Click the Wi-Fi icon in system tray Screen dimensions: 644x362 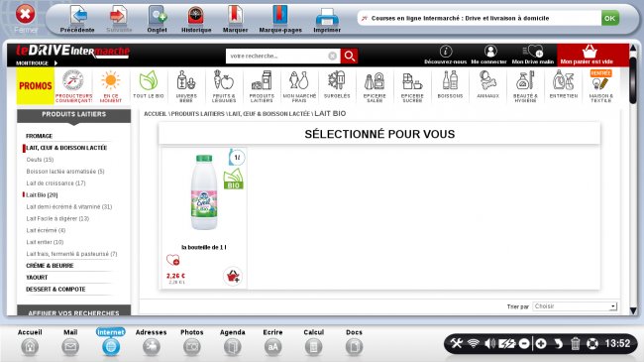pos(474,343)
